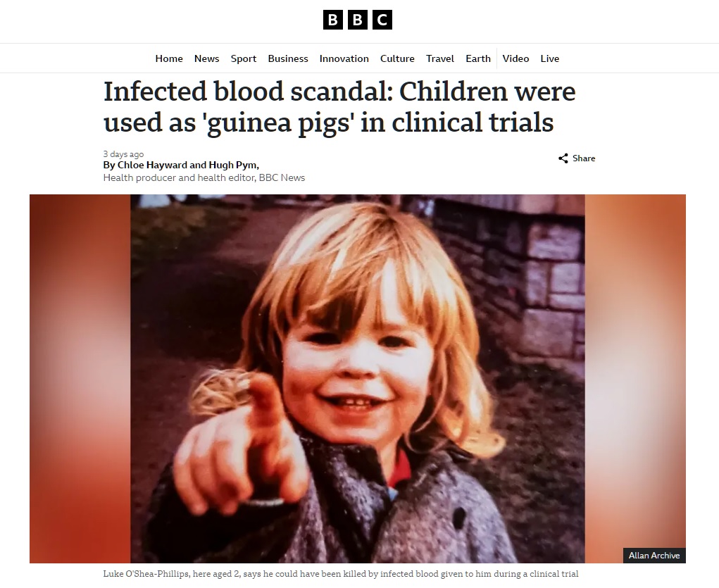The width and height of the screenshot is (719, 588).
Task: Select Business in the navigation bar
Action: 288,58
